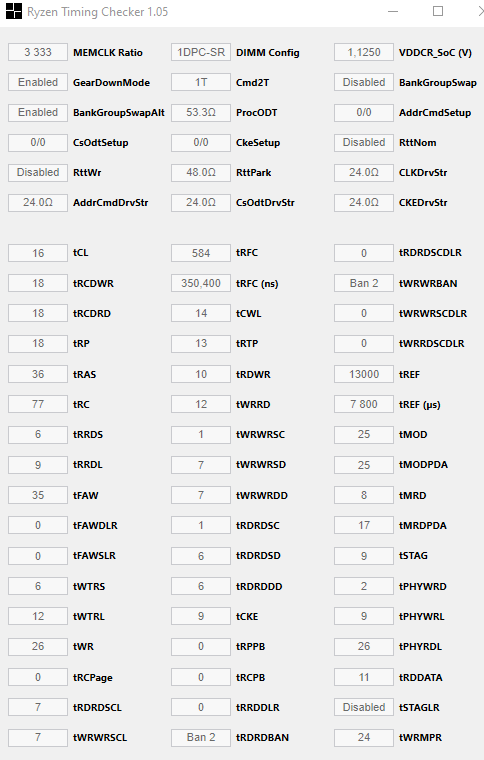Minimize the Ryzen Timing Checker window
484x760 pixels.
pyautogui.click(x=393, y=11)
